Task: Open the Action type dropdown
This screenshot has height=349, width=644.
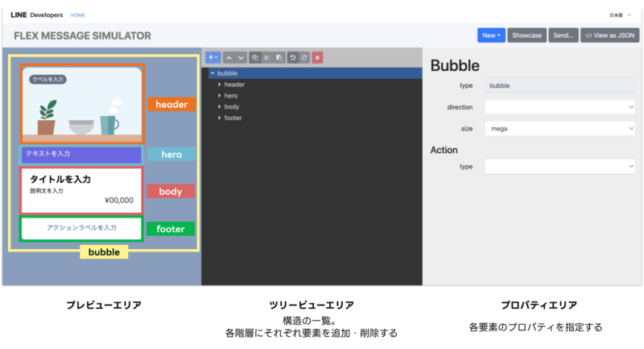Action: coord(559,167)
